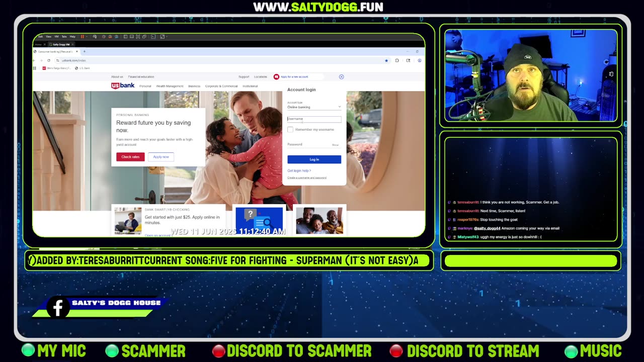Open the bookmarks bar apps grid
This screenshot has height=362, width=644.
point(35,68)
